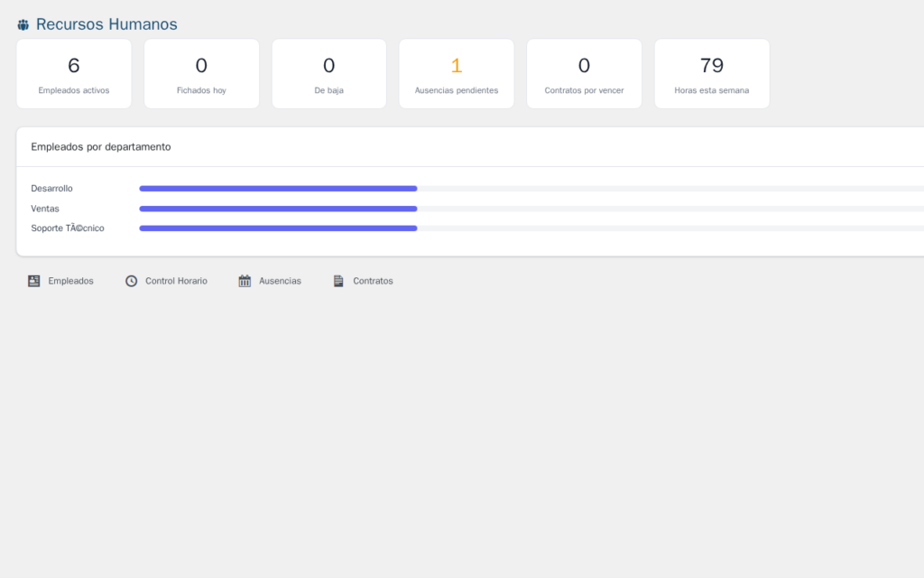This screenshot has width=924, height=578.
Task: Select Control Horario from bottom menu
Action: coord(176,281)
